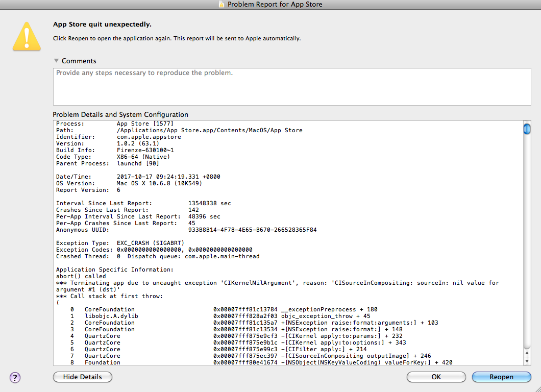Click the scroll up arrow in details

(x=527, y=353)
